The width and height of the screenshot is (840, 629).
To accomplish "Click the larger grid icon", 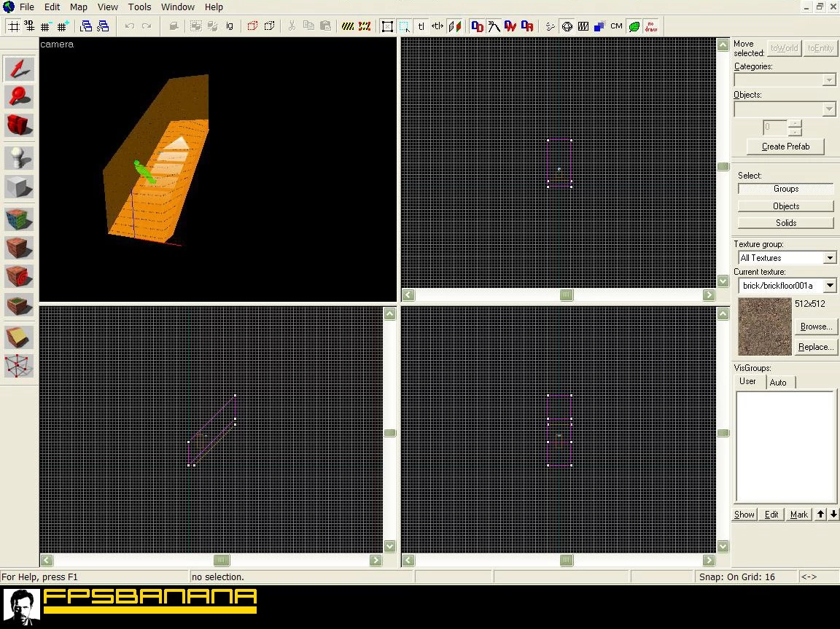I will click(x=63, y=26).
